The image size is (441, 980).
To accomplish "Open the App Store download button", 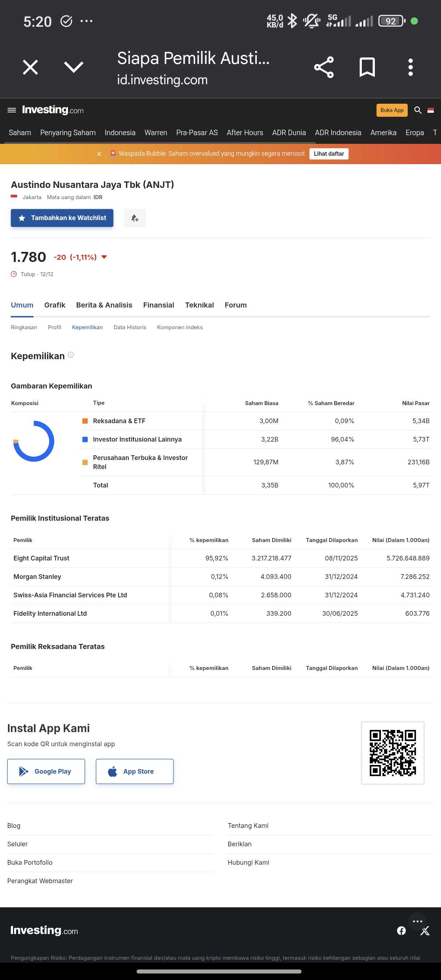I will pos(135,771).
